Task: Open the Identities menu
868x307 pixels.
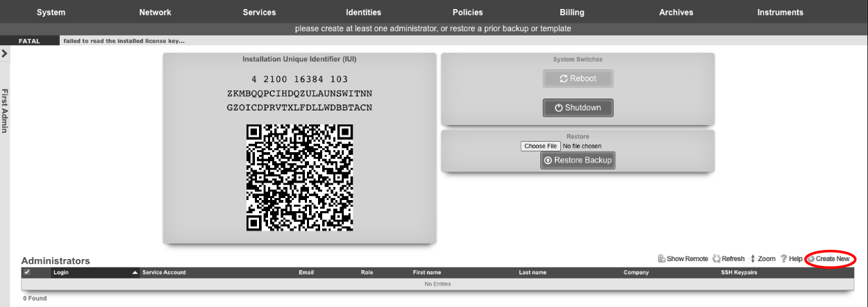Action: pos(363,12)
